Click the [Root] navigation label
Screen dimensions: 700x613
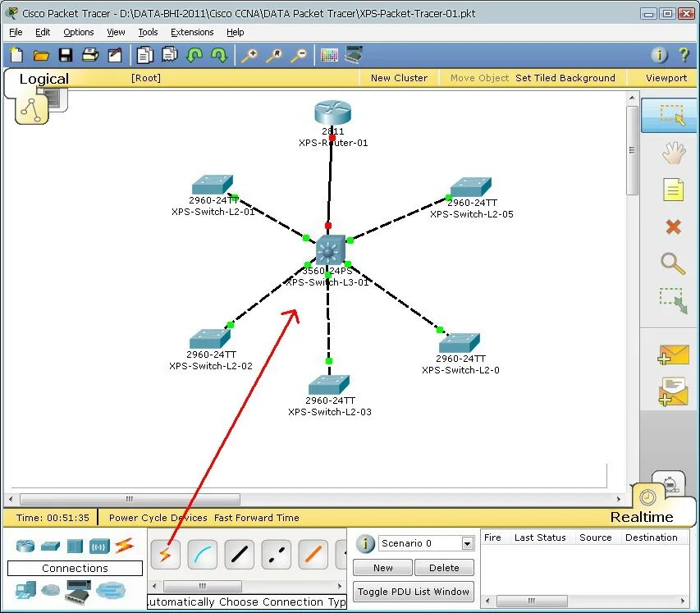146,78
